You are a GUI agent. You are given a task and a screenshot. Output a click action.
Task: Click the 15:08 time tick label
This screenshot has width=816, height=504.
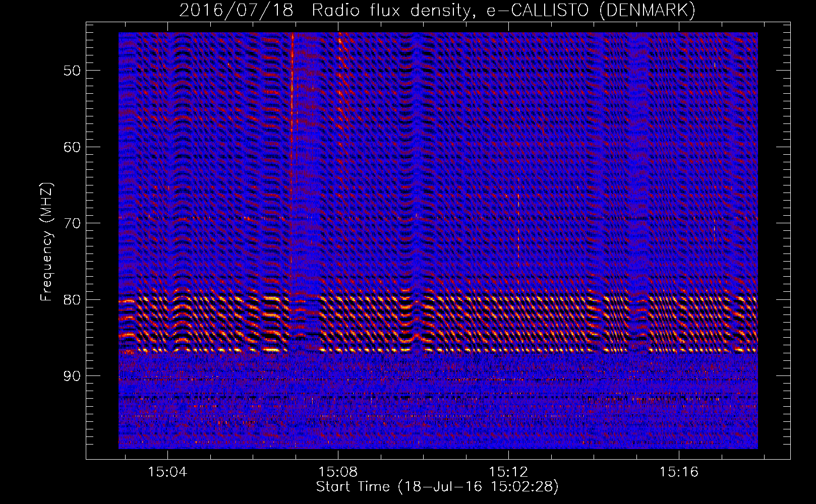(338, 472)
